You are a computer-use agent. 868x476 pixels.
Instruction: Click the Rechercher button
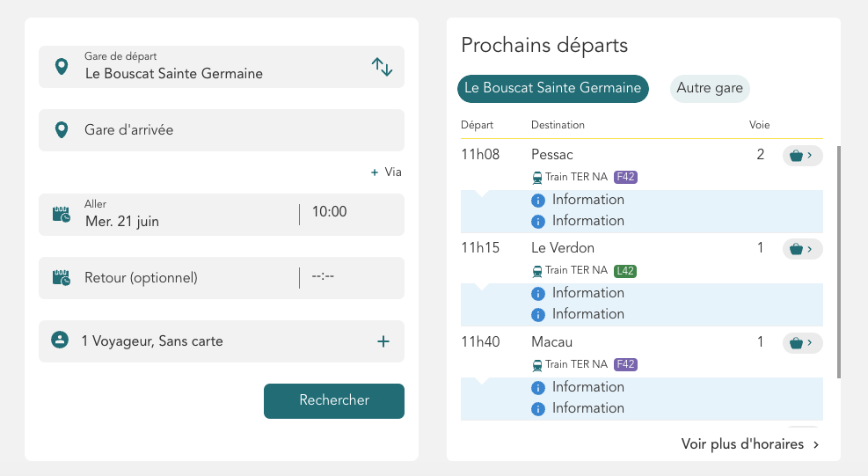(334, 400)
